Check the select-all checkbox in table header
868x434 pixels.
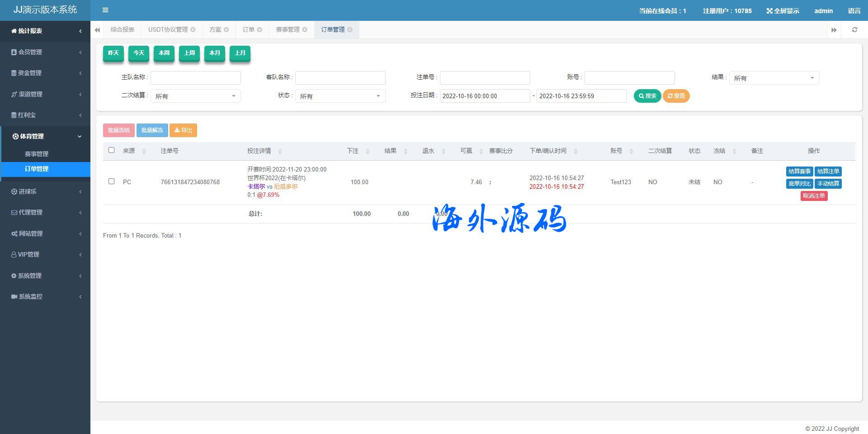coord(112,150)
